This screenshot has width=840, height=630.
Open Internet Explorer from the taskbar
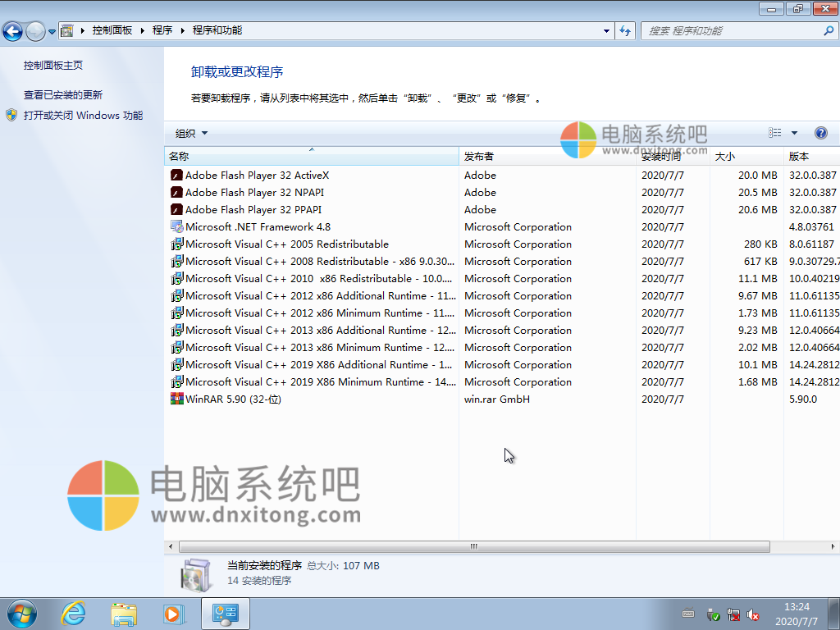[x=73, y=613]
